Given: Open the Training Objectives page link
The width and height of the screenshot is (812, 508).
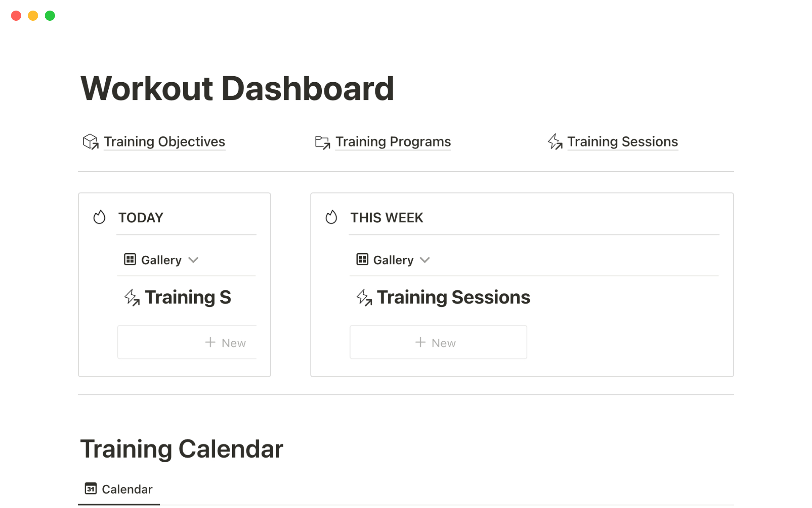Looking at the screenshot, I should [x=164, y=142].
